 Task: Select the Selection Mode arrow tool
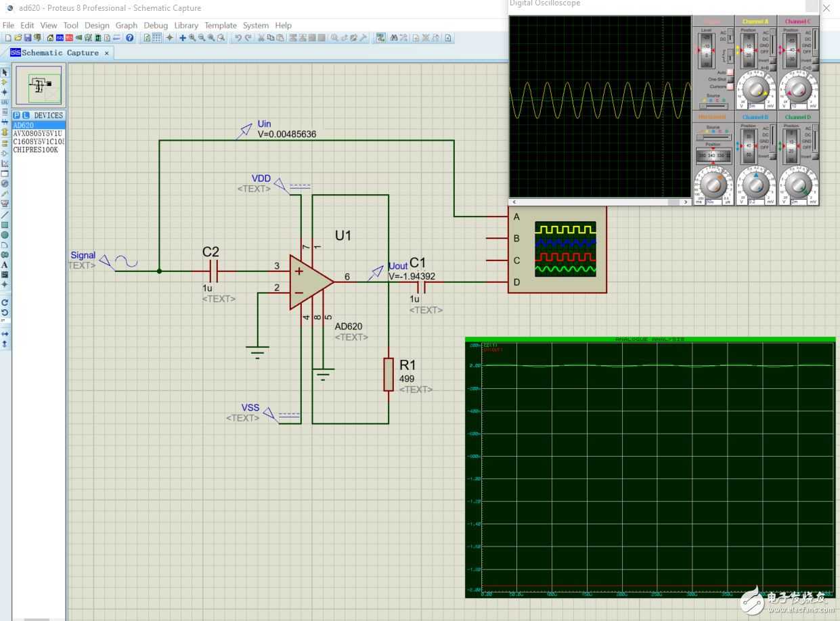point(6,72)
